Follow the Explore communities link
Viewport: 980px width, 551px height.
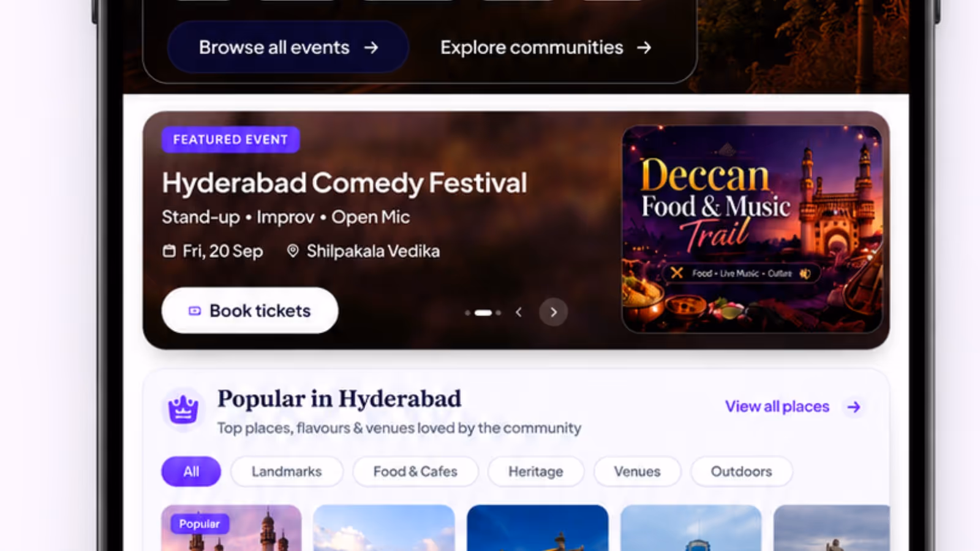pyautogui.click(x=546, y=48)
